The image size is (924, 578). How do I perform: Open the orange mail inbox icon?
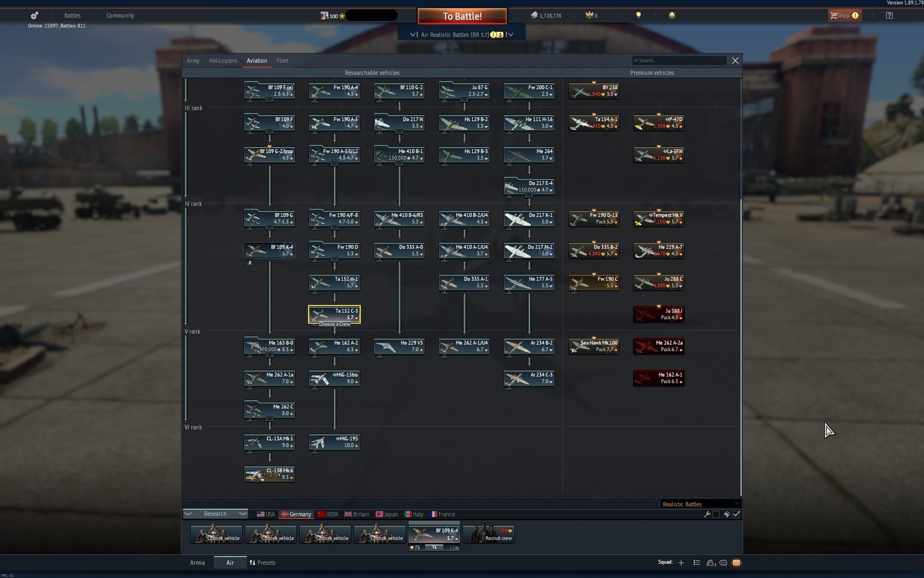(736, 563)
